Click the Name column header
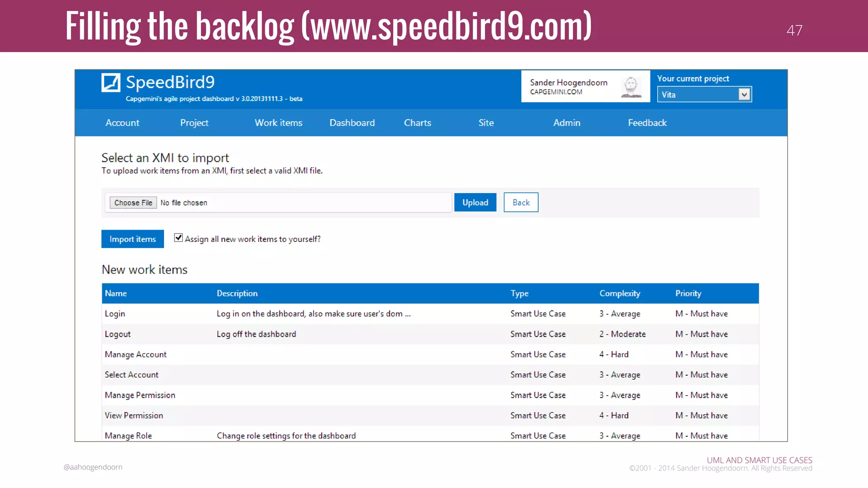The height and width of the screenshot is (488, 868). (116, 294)
